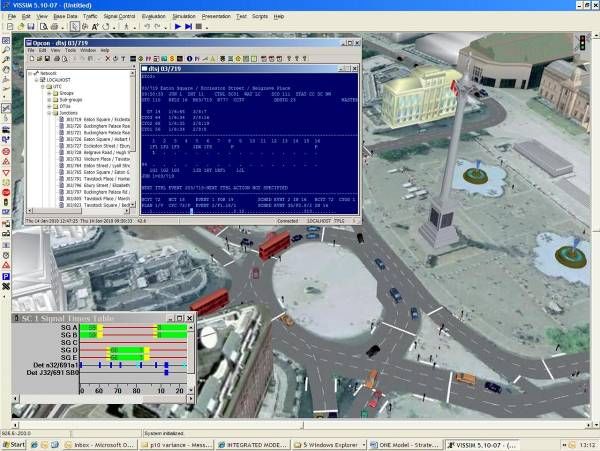Switch to 5 Windows Explorer taskbar group
The image size is (600, 451).
[x=329, y=445]
